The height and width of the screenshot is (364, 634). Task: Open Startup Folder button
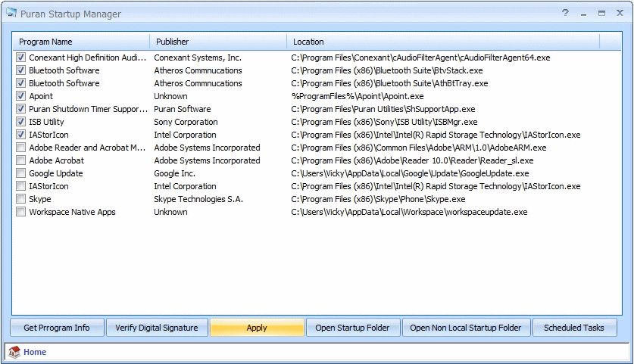(x=352, y=328)
